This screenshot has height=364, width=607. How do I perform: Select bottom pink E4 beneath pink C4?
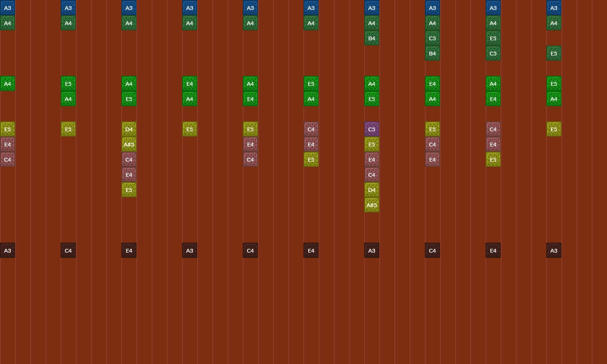(x=432, y=159)
